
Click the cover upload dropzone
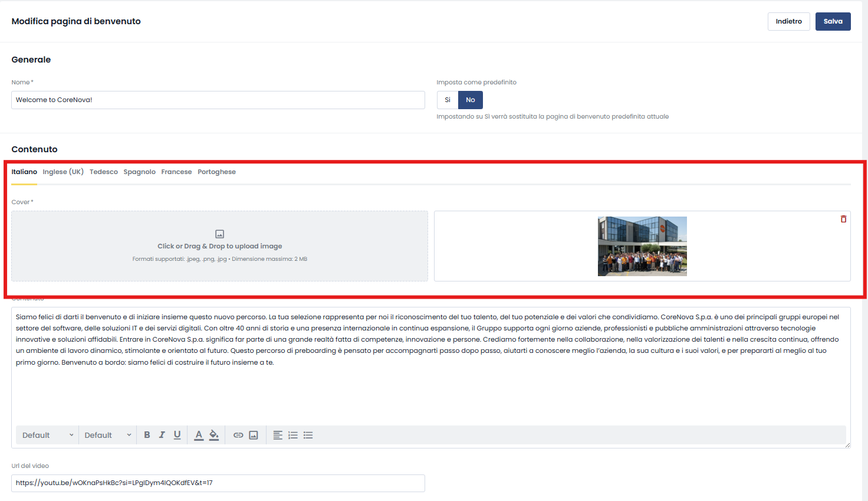219,246
